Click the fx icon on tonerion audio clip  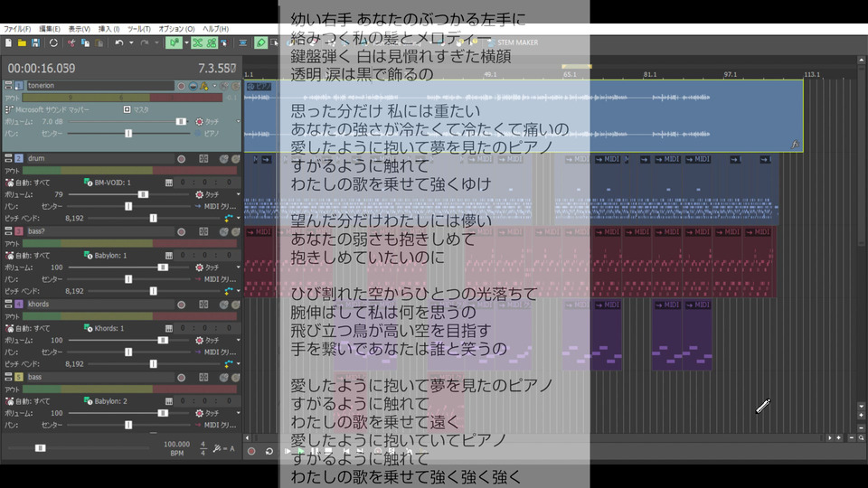click(x=795, y=145)
